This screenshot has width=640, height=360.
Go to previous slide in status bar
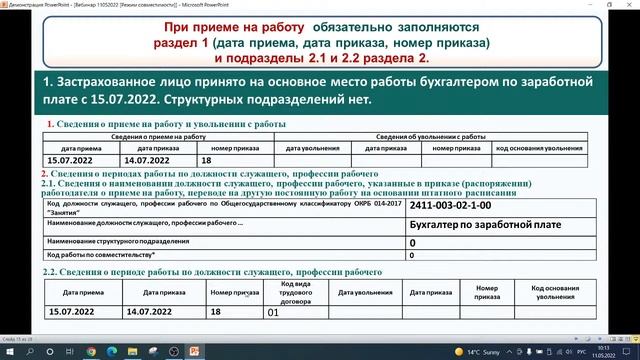click(x=576, y=339)
